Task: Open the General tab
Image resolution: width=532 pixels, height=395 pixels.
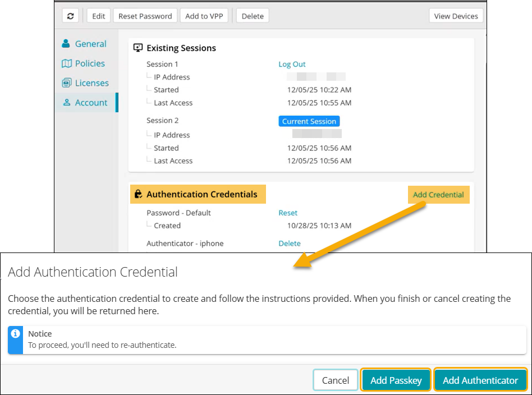Action: [x=90, y=44]
